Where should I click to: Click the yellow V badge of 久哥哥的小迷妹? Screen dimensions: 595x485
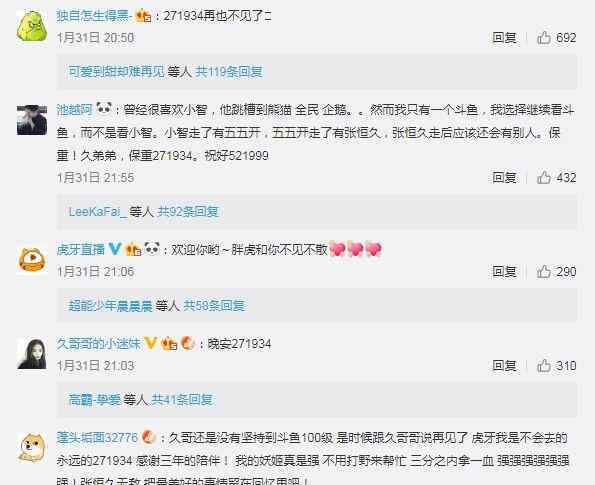tap(151, 343)
